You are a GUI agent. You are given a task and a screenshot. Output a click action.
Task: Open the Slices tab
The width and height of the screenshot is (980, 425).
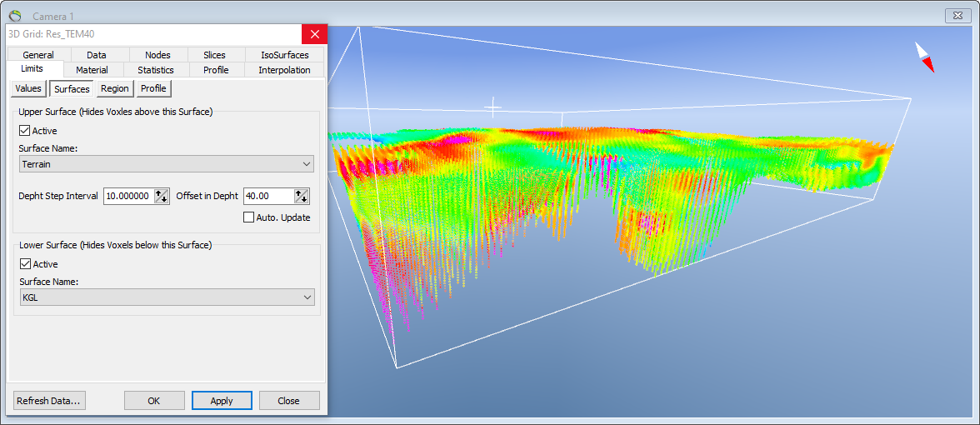(x=214, y=55)
